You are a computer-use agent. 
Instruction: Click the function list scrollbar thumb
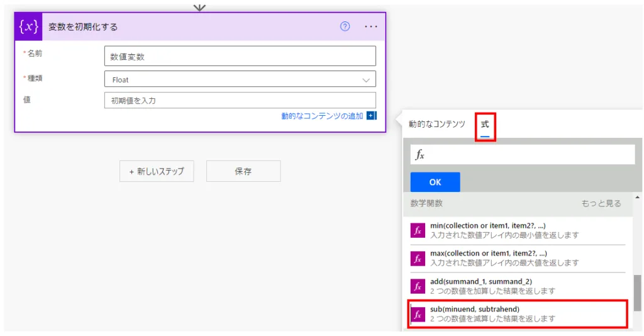[x=637, y=293]
